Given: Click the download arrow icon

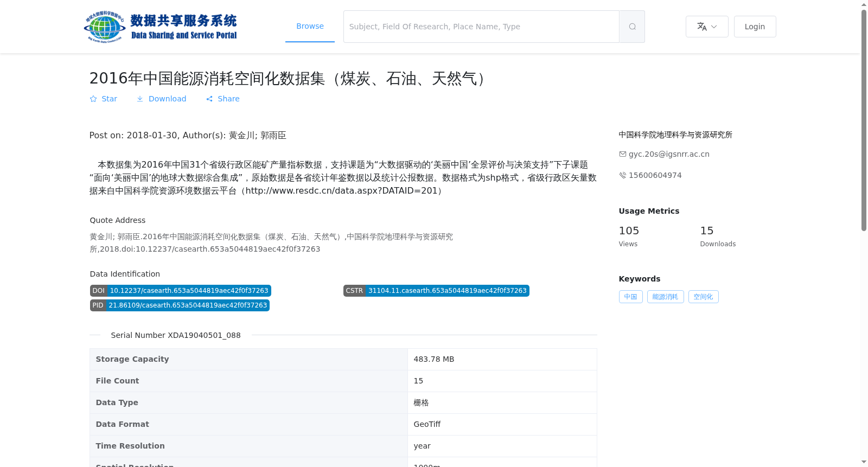Looking at the screenshot, I should click(140, 99).
